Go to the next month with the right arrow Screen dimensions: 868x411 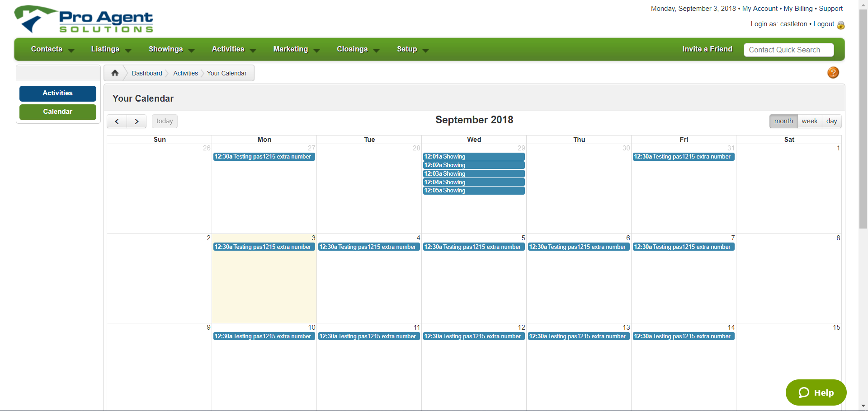(x=137, y=121)
